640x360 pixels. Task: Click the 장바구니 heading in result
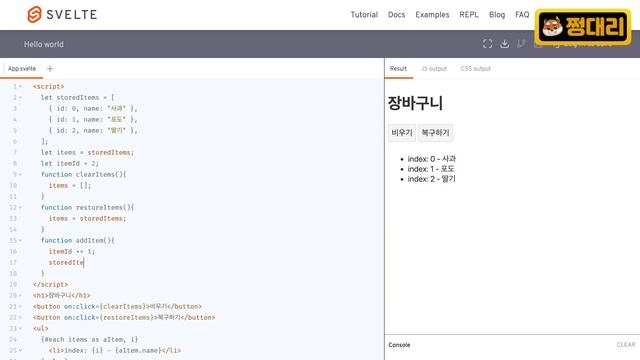[x=415, y=103]
